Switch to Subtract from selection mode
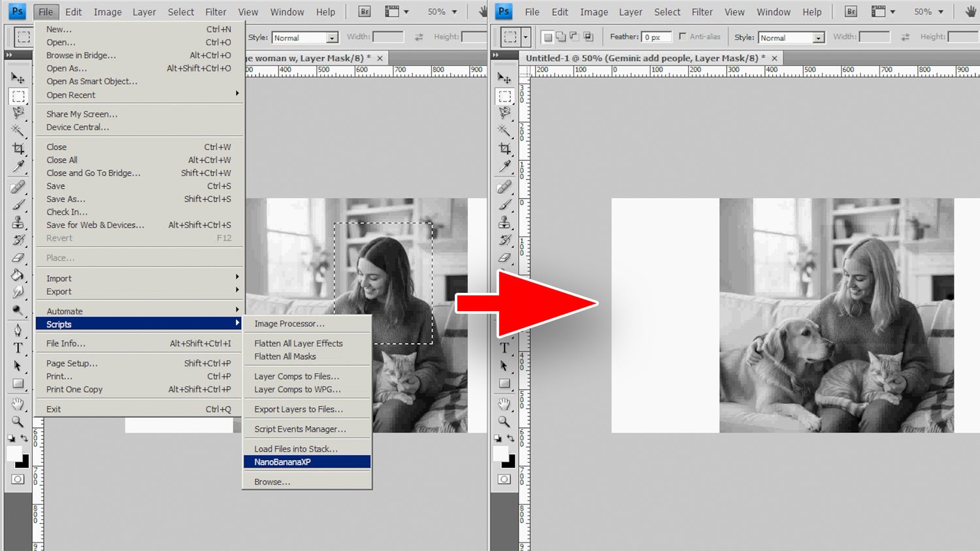This screenshot has height=551, width=980. click(x=574, y=37)
